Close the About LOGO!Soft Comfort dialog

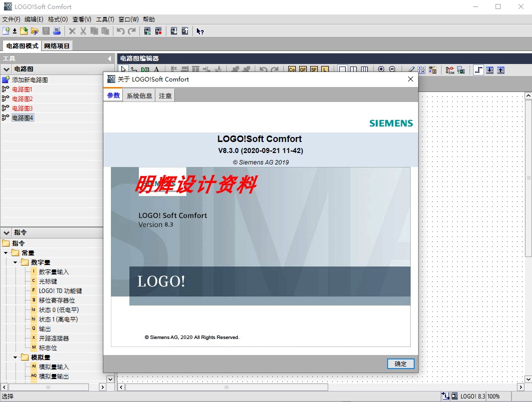(411, 79)
